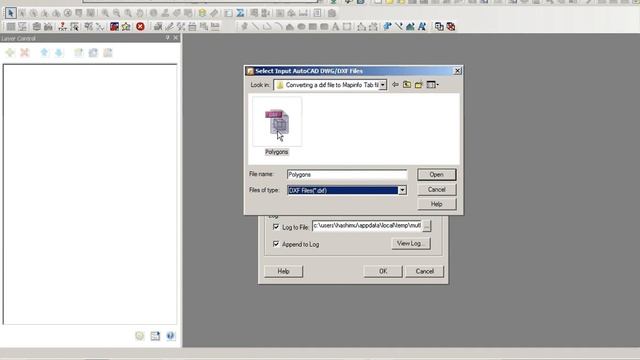The image size is (640, 360).
Task: Create a new folder in dialog
Action: coord(419,84)
